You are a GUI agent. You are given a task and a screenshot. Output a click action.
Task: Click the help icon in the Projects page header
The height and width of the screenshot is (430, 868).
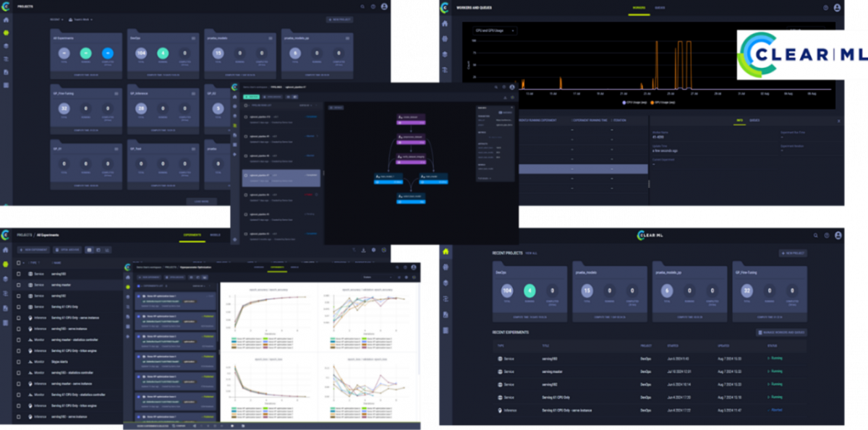(373, 7)
